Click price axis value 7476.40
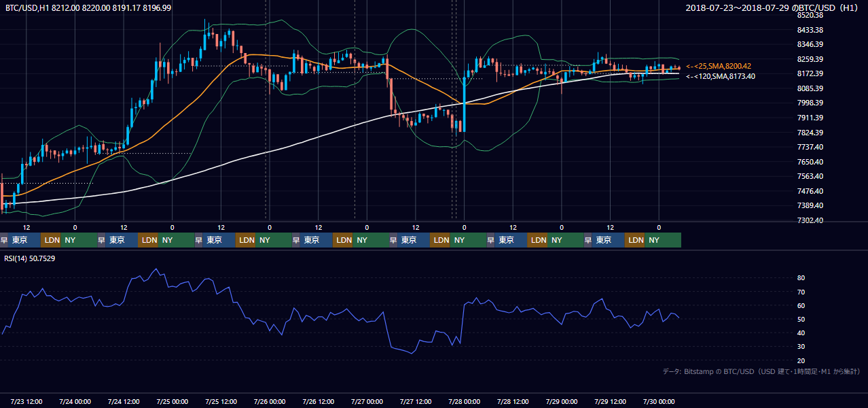Viewport: 868px width, 408px height. [x=810, y=191]
